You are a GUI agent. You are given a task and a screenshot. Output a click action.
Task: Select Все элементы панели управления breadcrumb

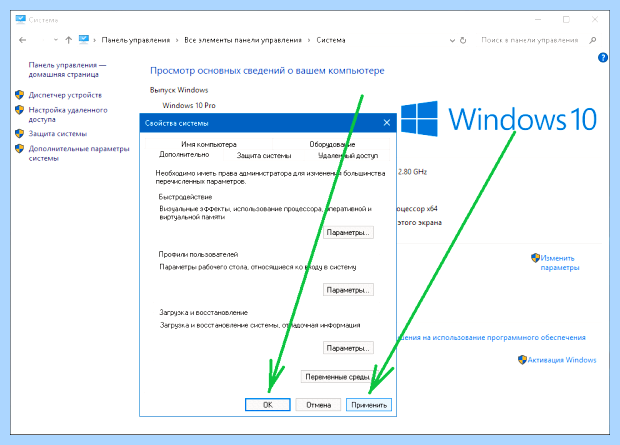point(243,40)
